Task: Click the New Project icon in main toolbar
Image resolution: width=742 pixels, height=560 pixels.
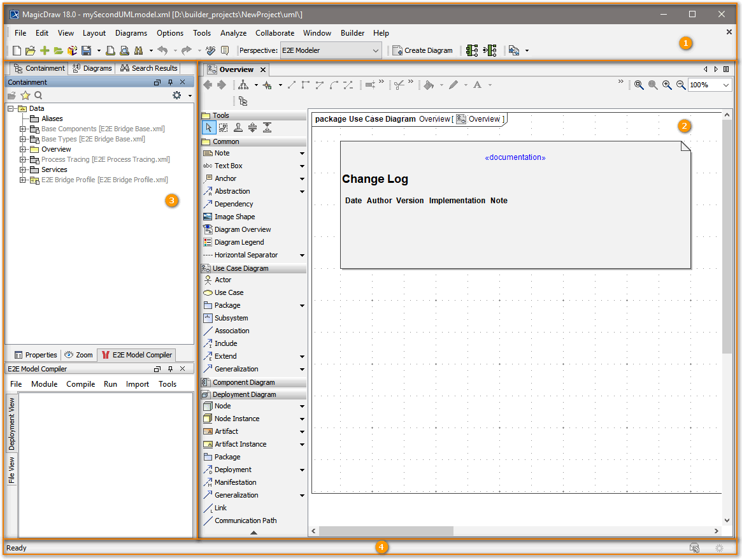Action: [x=17, y=50]
